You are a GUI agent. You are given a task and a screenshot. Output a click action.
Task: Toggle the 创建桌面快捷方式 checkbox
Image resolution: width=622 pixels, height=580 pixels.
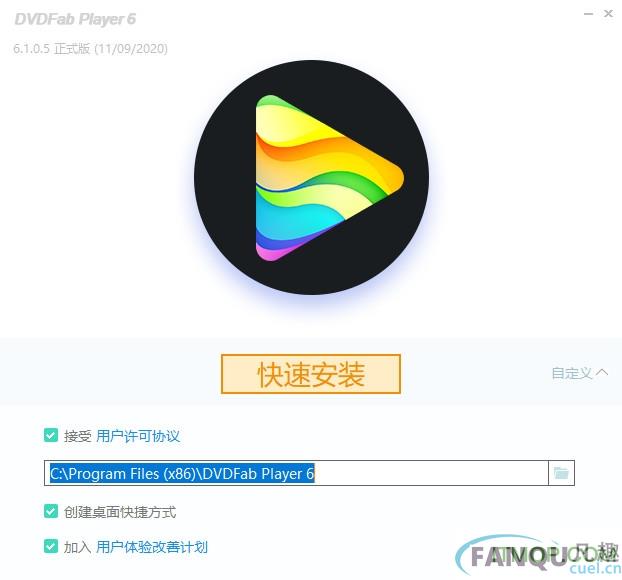click(x=51, y=511)
